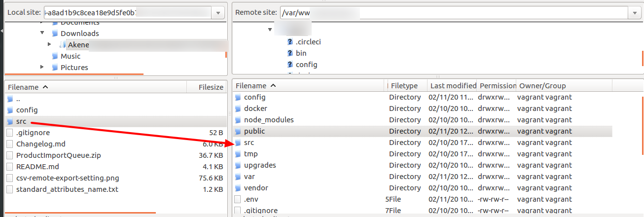Click the config folder icon in local list
This screenshot has height=217, width=644.
11,110
